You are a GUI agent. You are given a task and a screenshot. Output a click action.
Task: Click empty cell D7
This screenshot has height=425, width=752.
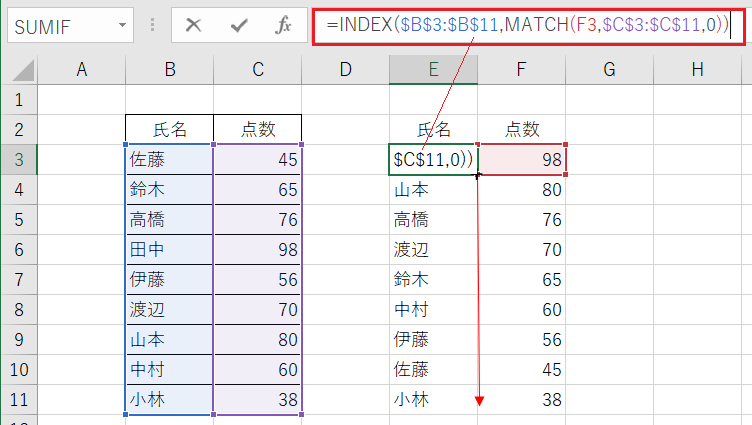click(x=345, y=280)
